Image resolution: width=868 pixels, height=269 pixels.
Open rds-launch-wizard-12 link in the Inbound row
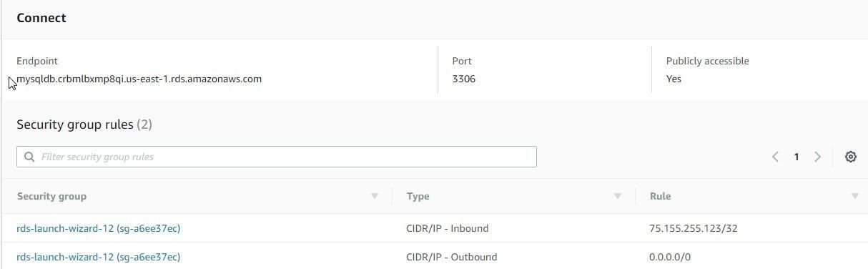click(x=99, y=228)
